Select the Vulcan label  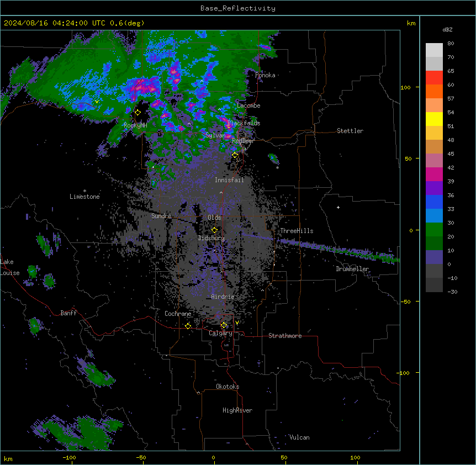pos(299,437)
